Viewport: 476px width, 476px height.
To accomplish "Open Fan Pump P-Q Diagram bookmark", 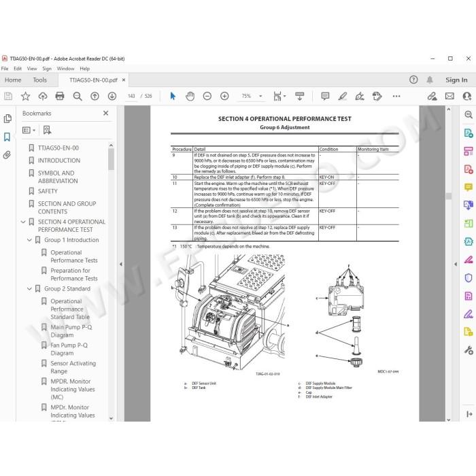I will pyautogui.click(x=69, y=349).
